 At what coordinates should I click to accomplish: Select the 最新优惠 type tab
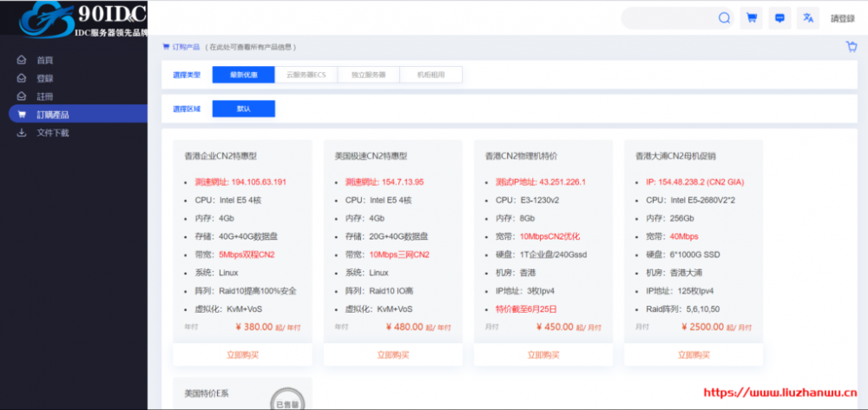point(243,75)
